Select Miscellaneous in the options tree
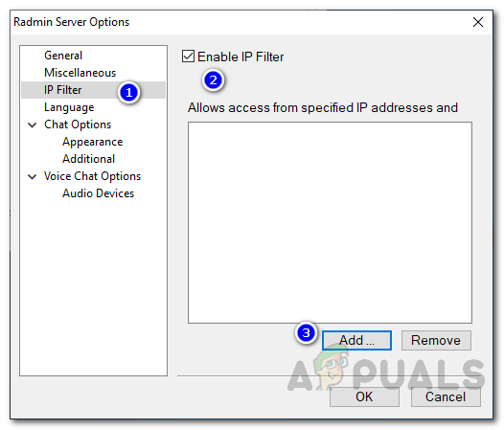This screenshot has height=430, width=504. tap(80, 73)
